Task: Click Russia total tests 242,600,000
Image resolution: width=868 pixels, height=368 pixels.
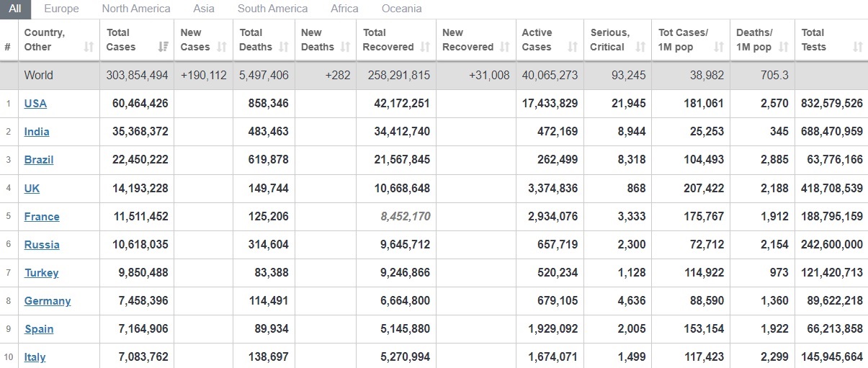Action: [832, 244]
